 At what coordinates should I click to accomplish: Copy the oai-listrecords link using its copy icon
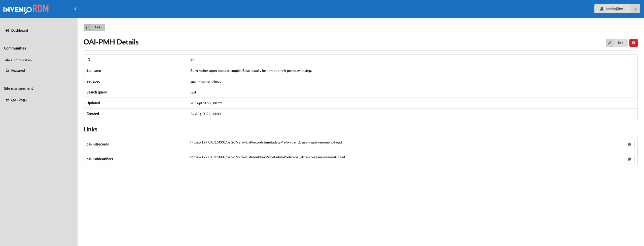[629, 144]
